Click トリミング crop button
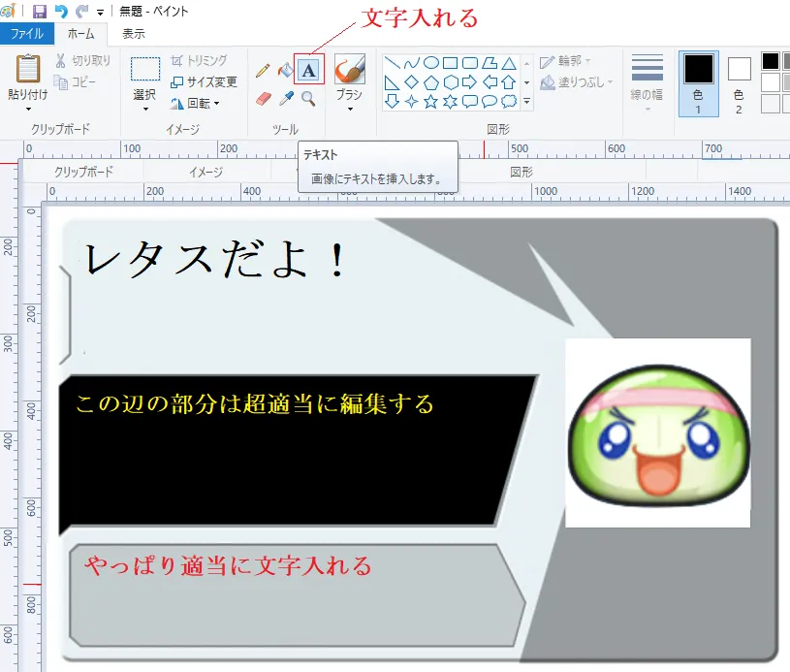Screen dimensions: 790x672 point(199,61)
